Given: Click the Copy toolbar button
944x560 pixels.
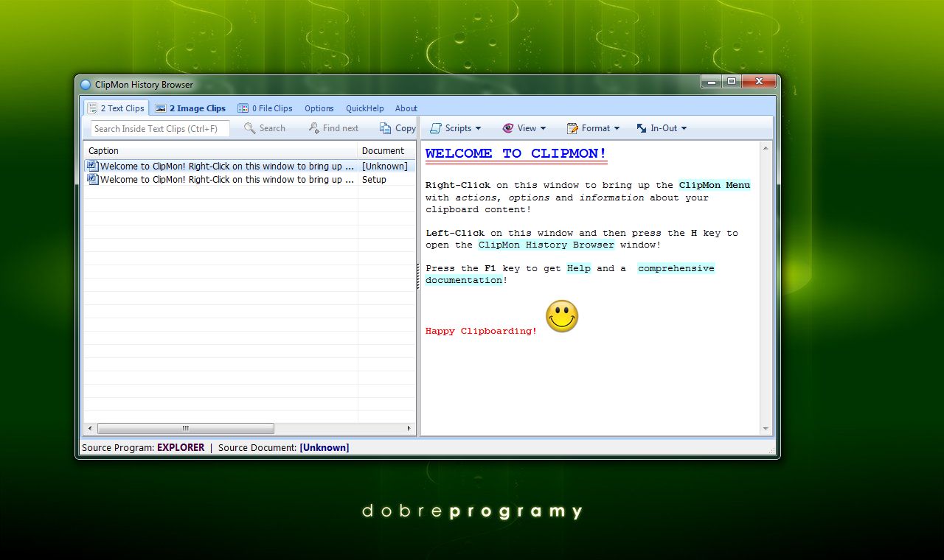Looking at the screenshot, I should point(398,128).
